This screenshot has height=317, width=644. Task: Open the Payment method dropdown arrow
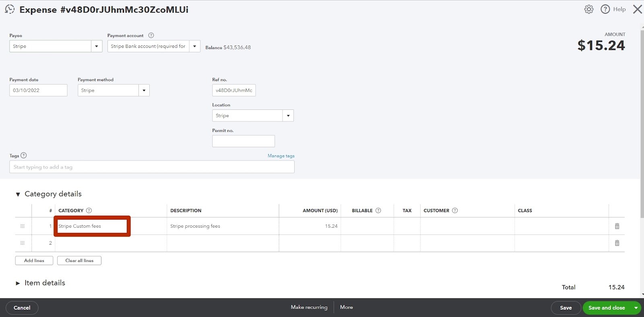pyautogui.click(x=144, y=90)
